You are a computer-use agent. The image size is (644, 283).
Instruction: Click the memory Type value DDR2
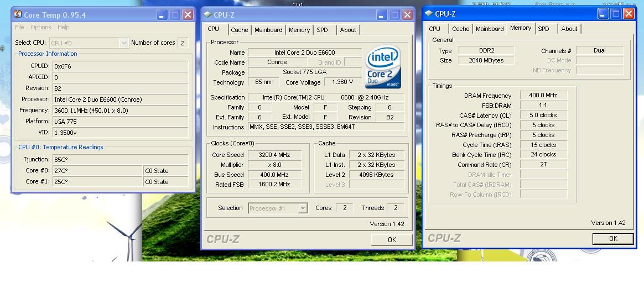[486, 50]
